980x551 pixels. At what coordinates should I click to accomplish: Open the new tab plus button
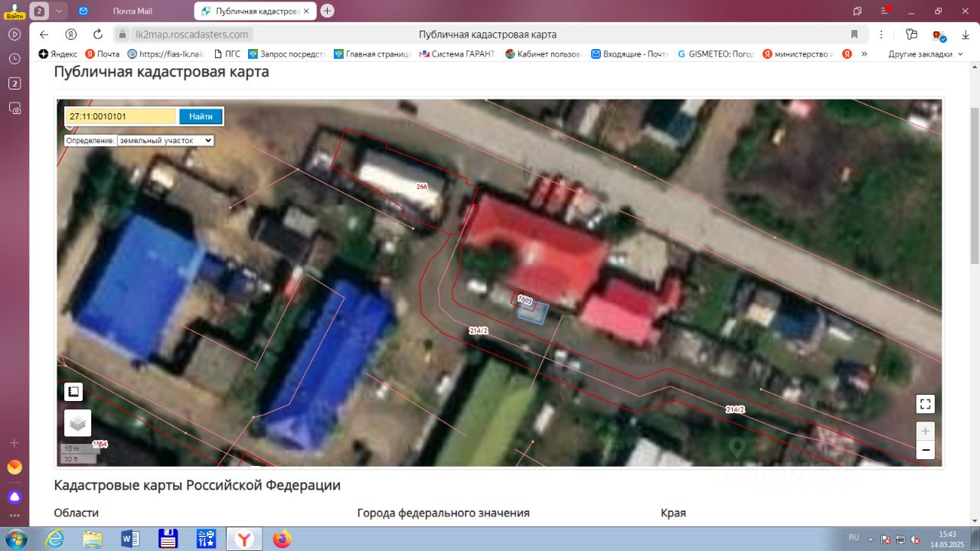(x=328, y=11)
